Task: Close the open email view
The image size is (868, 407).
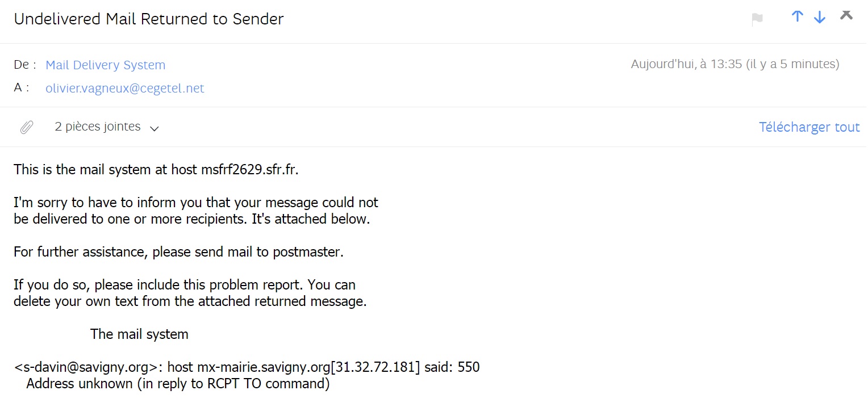Action: [846, 15]
